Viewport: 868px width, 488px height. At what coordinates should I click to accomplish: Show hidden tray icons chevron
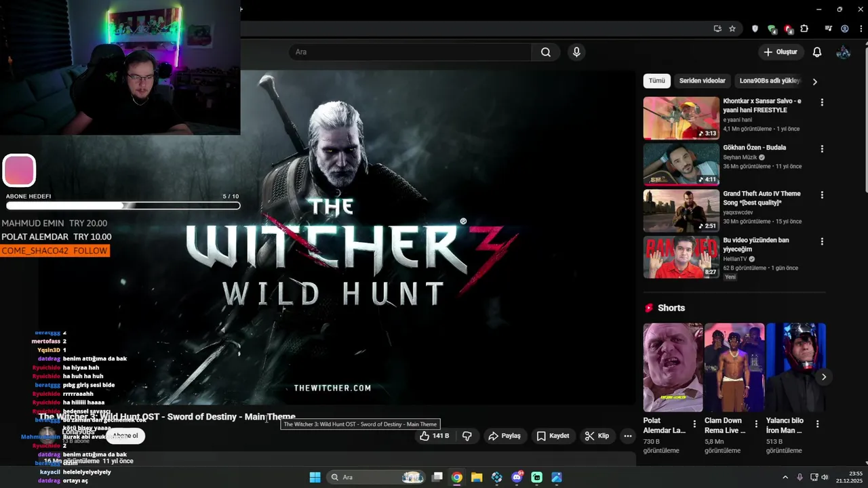(x=785, y=477)
